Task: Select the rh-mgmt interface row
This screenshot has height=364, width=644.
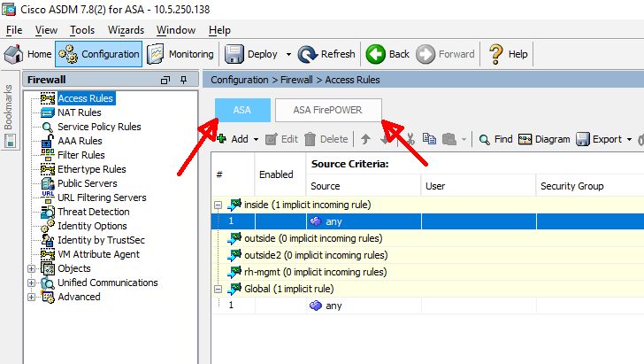Action: click(x=427, y=272)
